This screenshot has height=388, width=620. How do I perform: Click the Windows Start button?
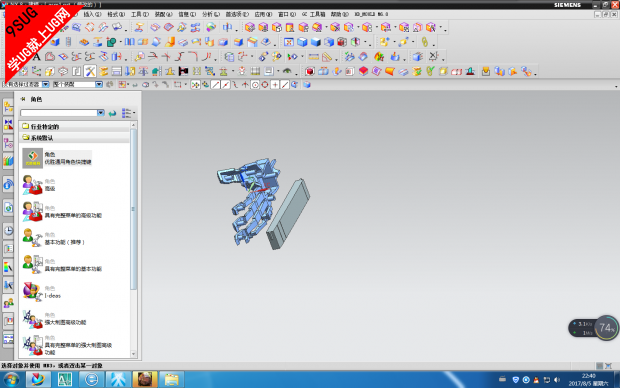11,380
